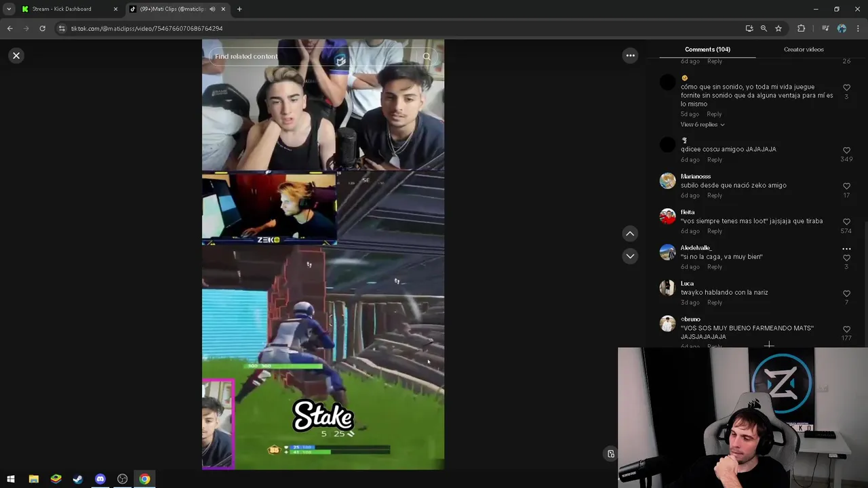
Task: Go forward in browser history
Action: (x=26, y=28)
